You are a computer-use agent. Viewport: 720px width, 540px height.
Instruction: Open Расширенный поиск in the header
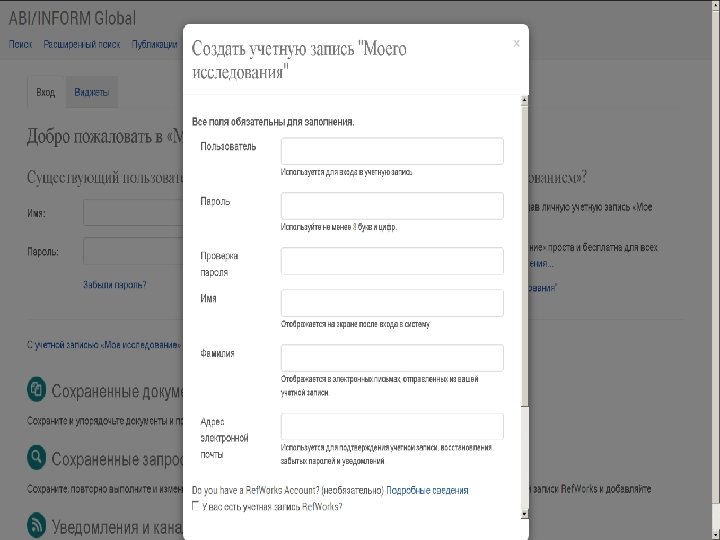82,45
